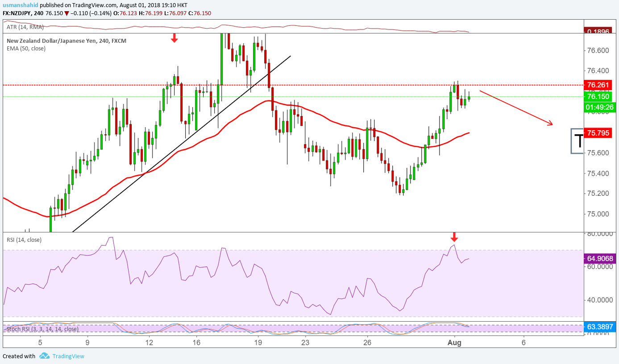Viewport: 619px width, 364px height.
Task: Click the 76.400 price axis value
Action: [597, 70]
